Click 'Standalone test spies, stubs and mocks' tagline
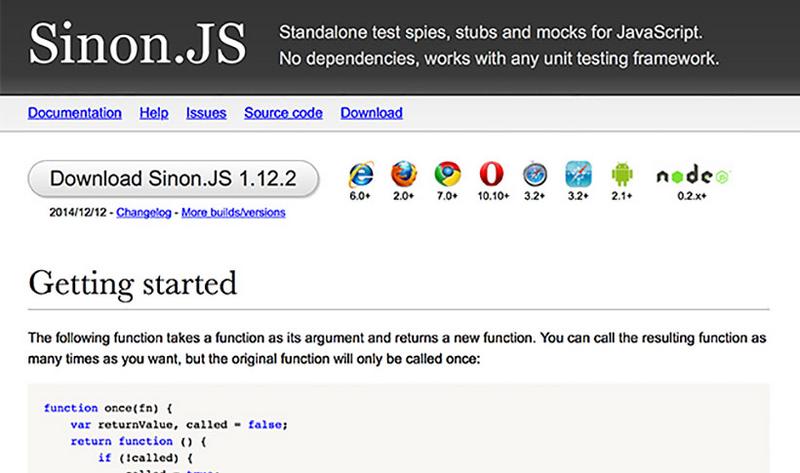 [490, 33]
